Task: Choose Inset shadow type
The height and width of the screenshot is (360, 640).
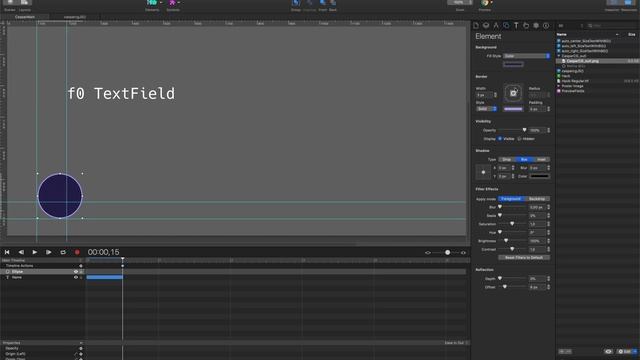Action: click(541, 159)
